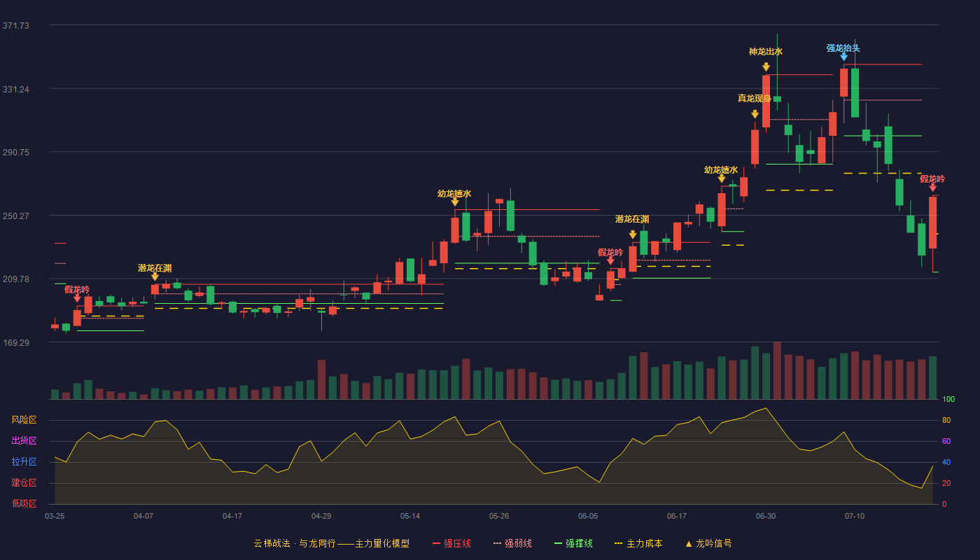Click the 169.29 price axis label
Viewport: 980px width, 560px height.
coord(16,342)
